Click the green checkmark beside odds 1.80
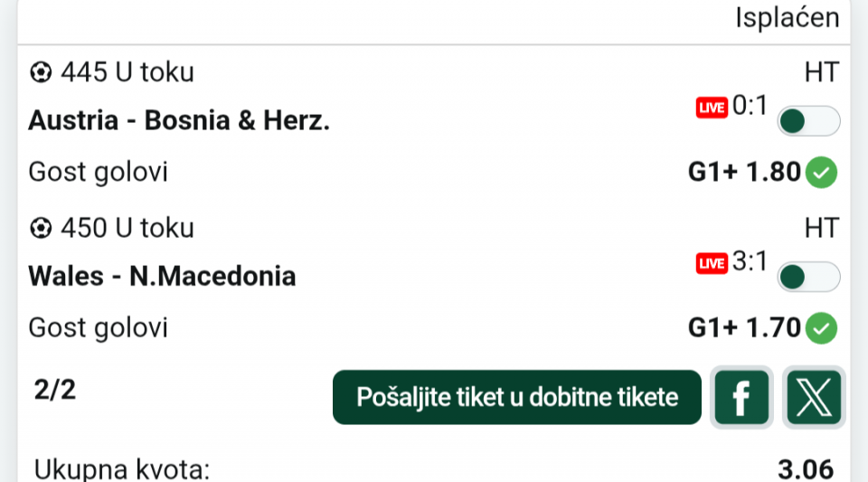This screenshot has height=482, width=868. [x=821, y=172]
